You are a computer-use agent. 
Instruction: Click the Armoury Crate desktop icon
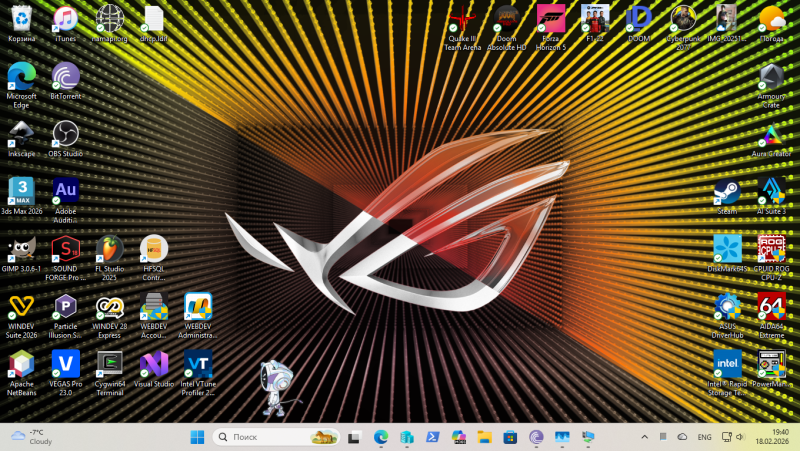[770, 78]
